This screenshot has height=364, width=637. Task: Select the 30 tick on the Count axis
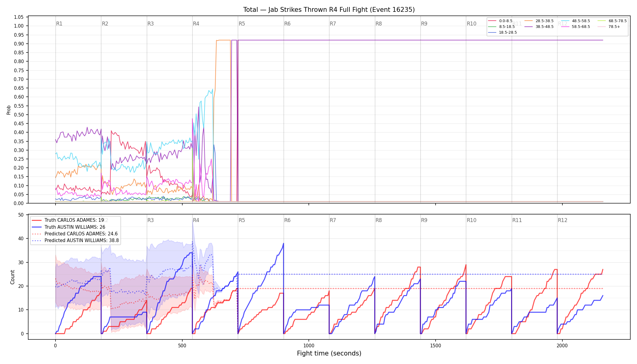[21, 262]
